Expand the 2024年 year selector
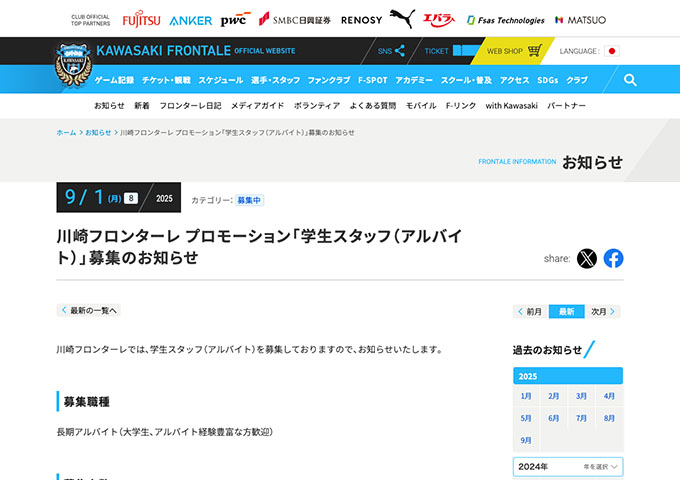680x480 pixels. coord(568,467)
